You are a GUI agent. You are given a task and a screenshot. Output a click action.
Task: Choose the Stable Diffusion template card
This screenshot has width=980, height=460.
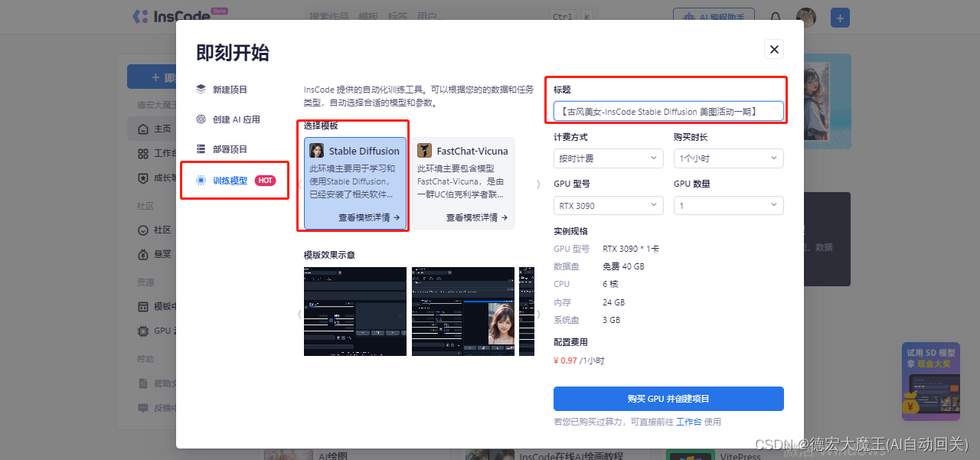[355, 183]
